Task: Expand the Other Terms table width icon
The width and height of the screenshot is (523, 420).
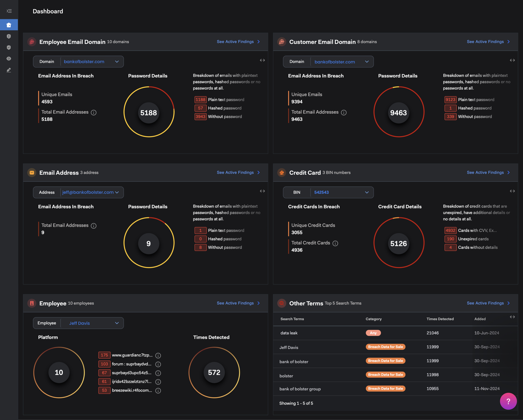Action: (512, 317)
